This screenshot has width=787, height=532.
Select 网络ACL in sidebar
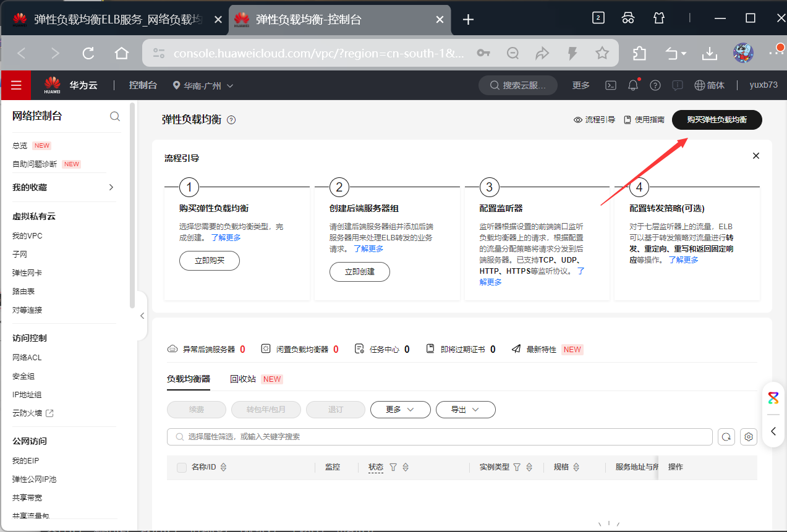pos(27,358)
